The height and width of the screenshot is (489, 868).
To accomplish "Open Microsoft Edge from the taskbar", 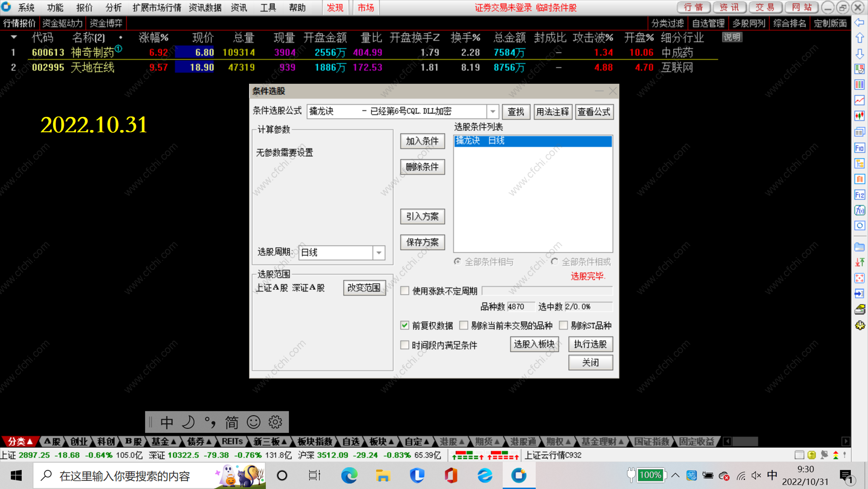I will [349, 476].
